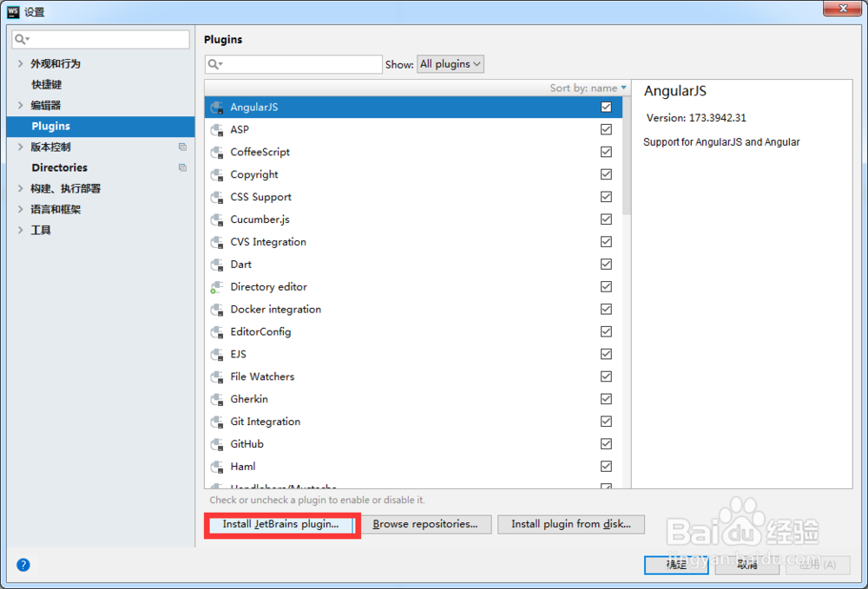Disable the Dart plugin checkbox
Screen dimensions: 868x589
tap(606, 265)
